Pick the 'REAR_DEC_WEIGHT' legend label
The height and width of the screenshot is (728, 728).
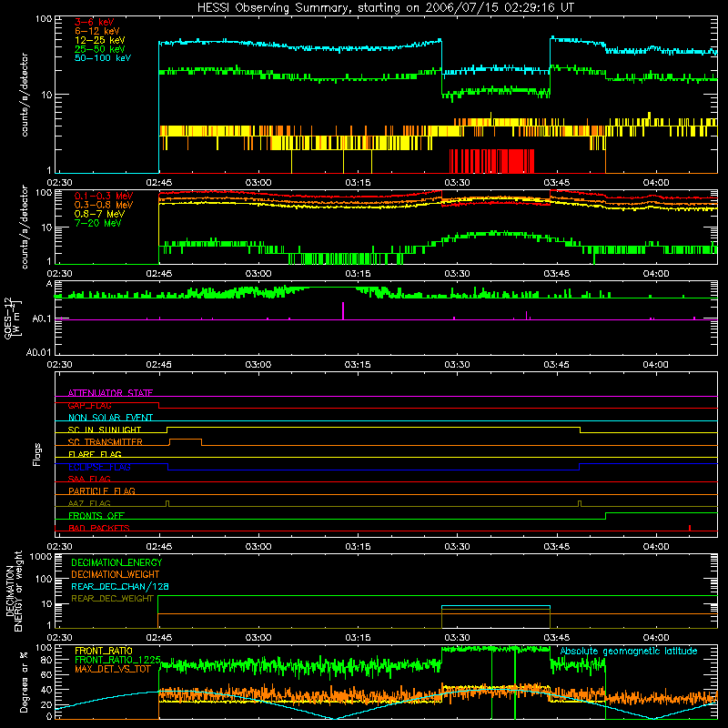112,599
